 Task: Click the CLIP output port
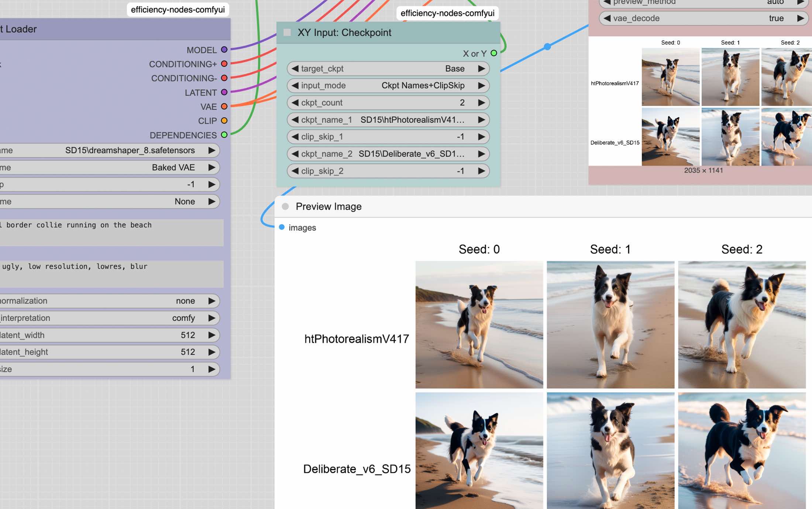tap(224, 121)
